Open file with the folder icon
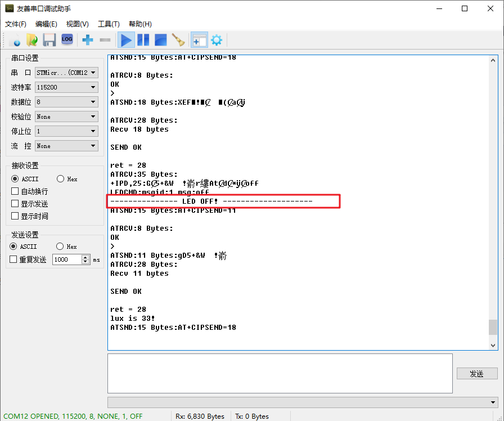Screen dimensions: 504x421 (x=32, y=40)
